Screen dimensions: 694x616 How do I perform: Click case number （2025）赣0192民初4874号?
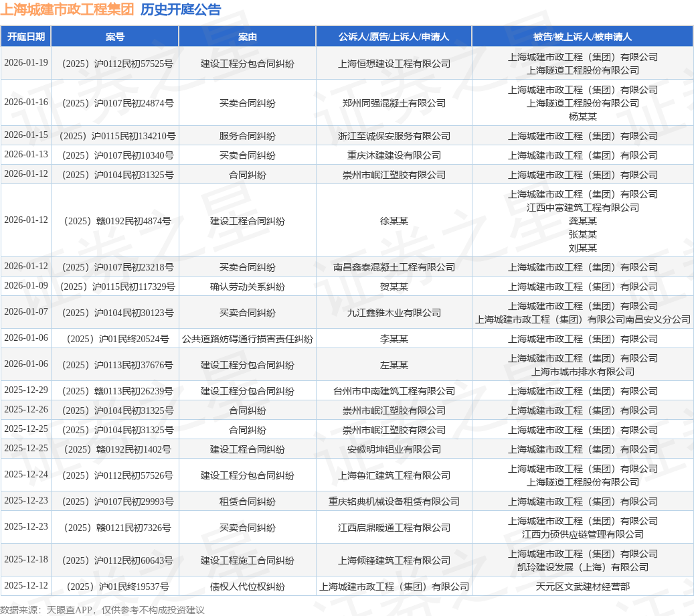pos(117,221)
